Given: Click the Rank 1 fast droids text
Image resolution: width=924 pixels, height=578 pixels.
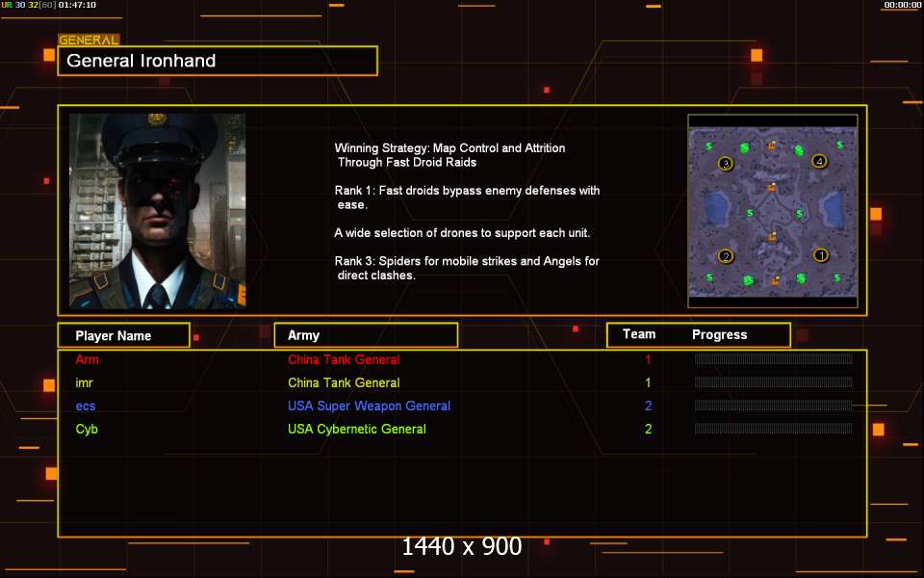Looking at the screenshot, I should pyautogui.click(x=467, y=197).
